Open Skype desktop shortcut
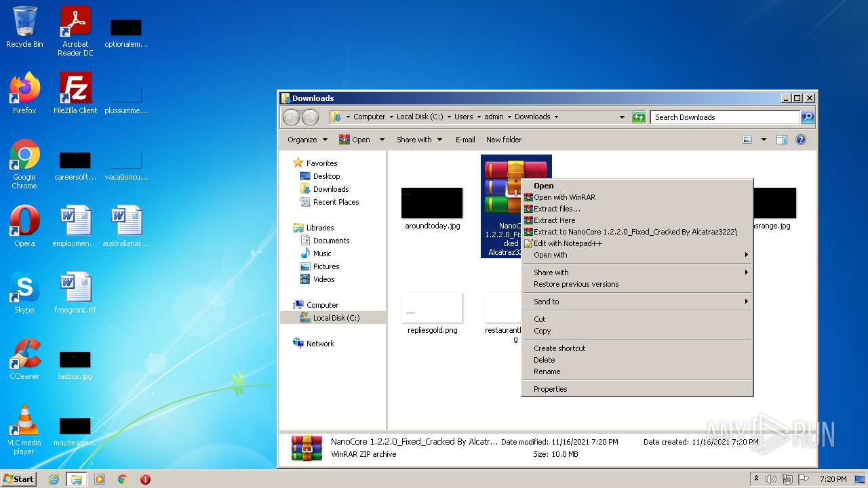The width and height of the screenshot is (868, 488). [24, 293]
